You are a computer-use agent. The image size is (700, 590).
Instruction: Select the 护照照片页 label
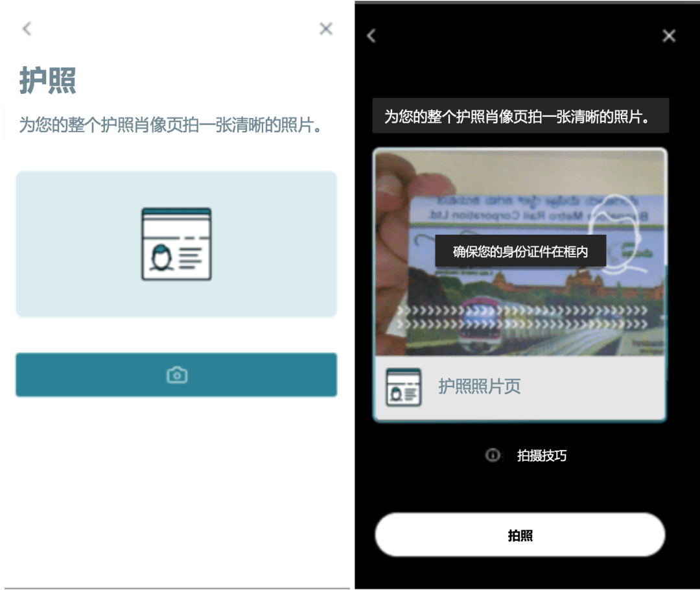click(480, 387)
